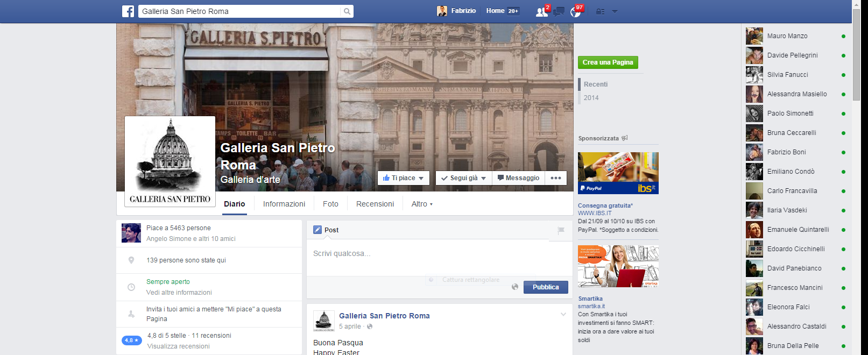Select Recenti in the timeline navigator
This screenshot has width=868, height=355.
596,84
